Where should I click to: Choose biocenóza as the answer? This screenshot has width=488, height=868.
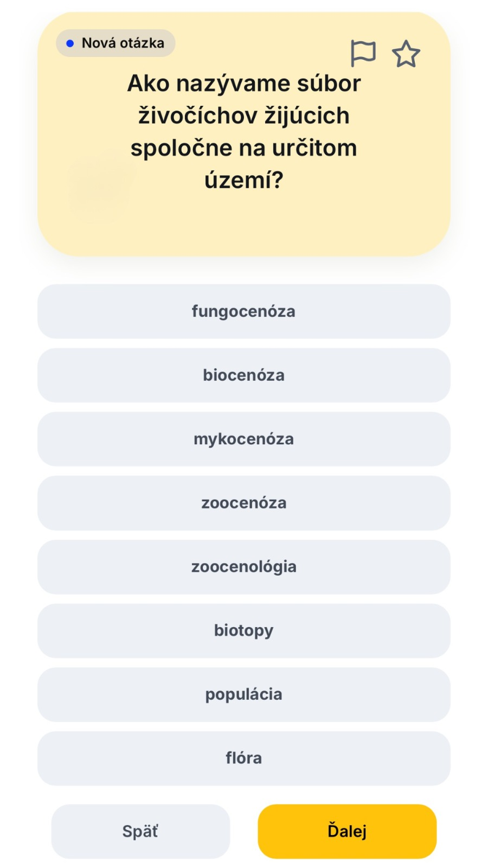click(x=243, y=375)
